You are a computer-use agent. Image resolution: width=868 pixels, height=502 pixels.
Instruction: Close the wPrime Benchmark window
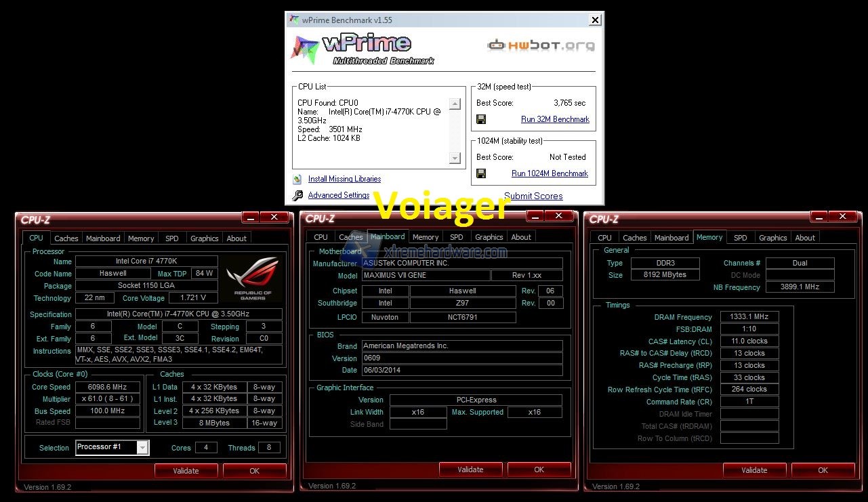595,20
